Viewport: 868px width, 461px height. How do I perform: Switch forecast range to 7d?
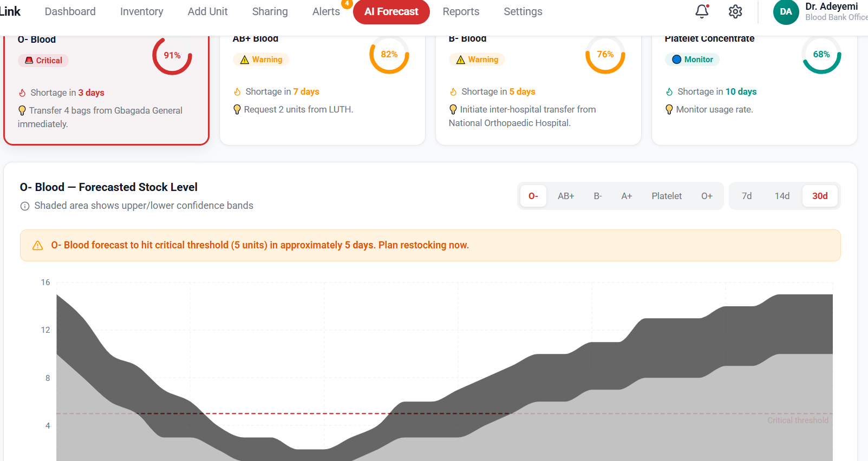747,196
